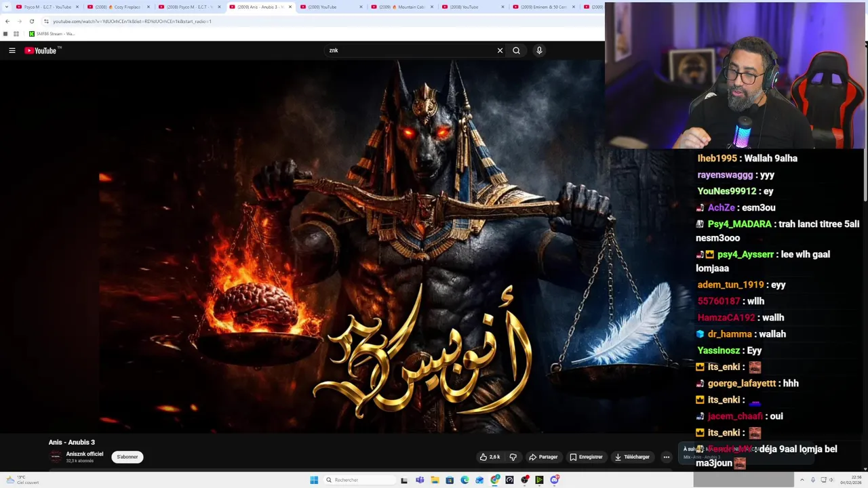Open the SMF86 Stream bookmark
Viewport: 868px width, 488px height.
[52, 33]
